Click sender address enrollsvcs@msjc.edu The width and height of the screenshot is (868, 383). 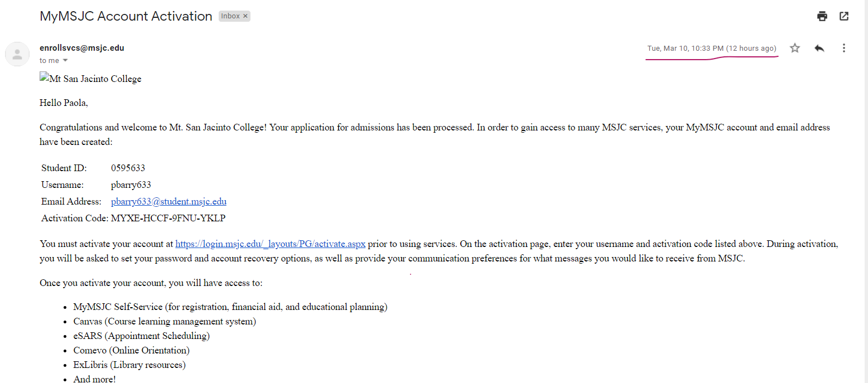pos(82,48)
